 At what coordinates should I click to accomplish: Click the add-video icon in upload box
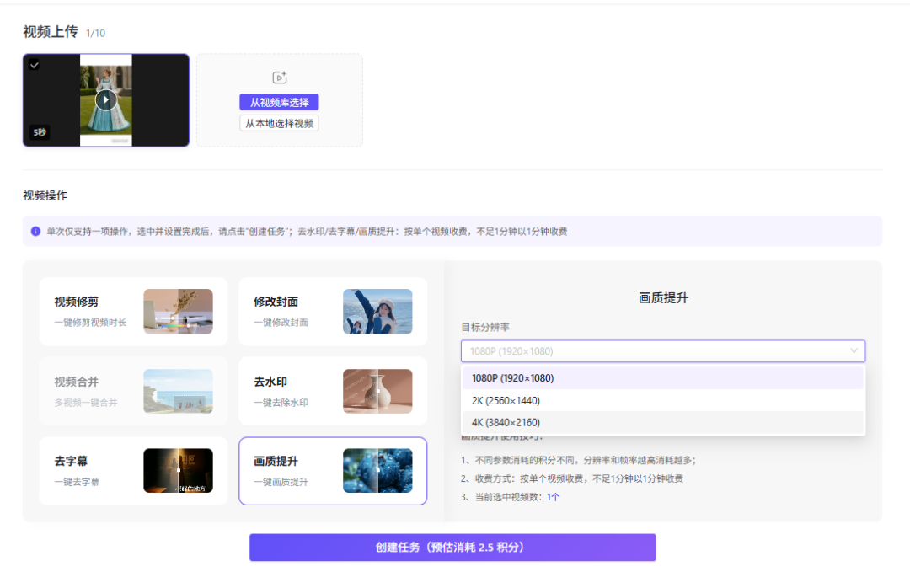pyautogui.click(x=280, y=78)
